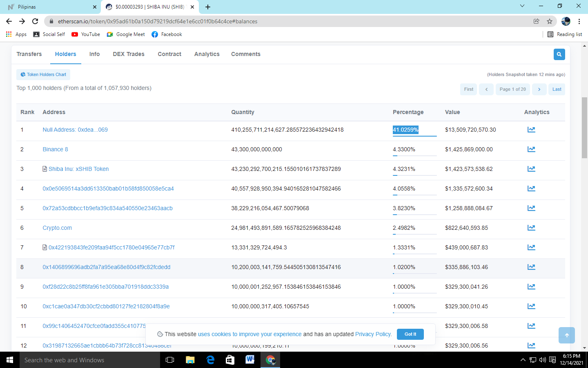This screenshot has width=588, height=368.
Task: Switch to Transfers tab
Action: click(29, 54)
